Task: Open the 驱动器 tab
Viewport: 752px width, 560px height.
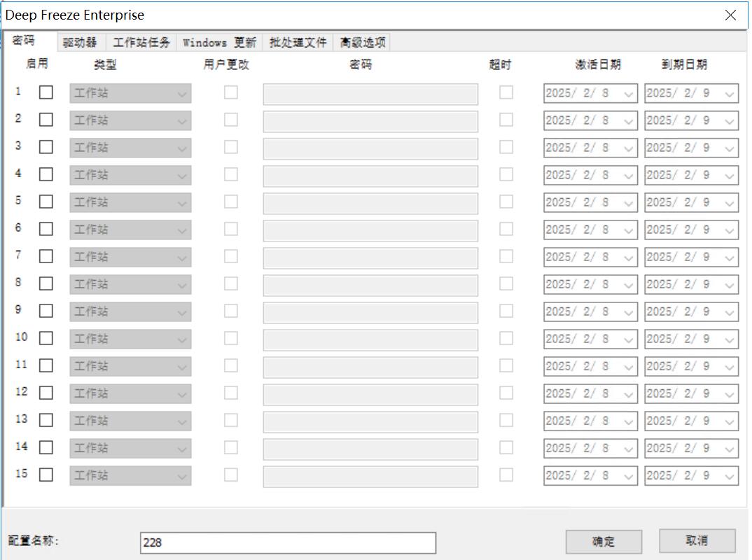Action: point(80,43)
